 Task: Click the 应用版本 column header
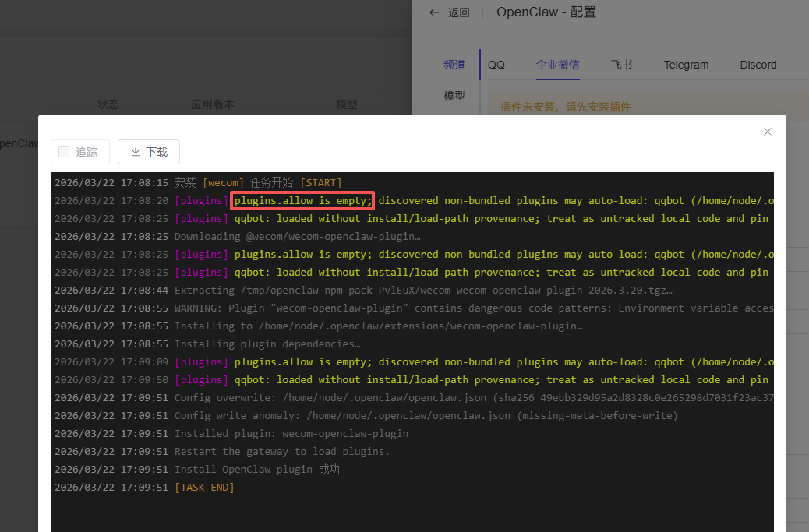click(213, 104)
